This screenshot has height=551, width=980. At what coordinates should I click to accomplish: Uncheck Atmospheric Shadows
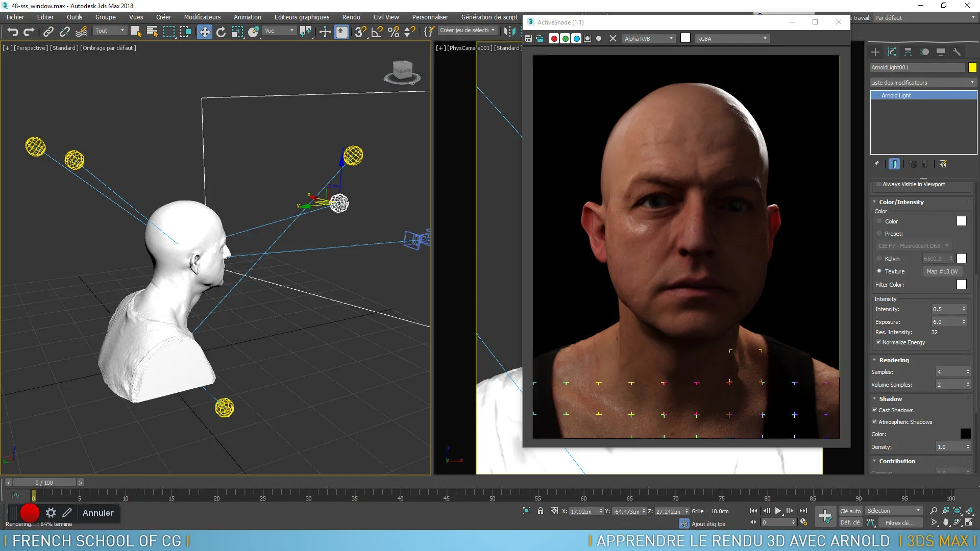point(875,422)
